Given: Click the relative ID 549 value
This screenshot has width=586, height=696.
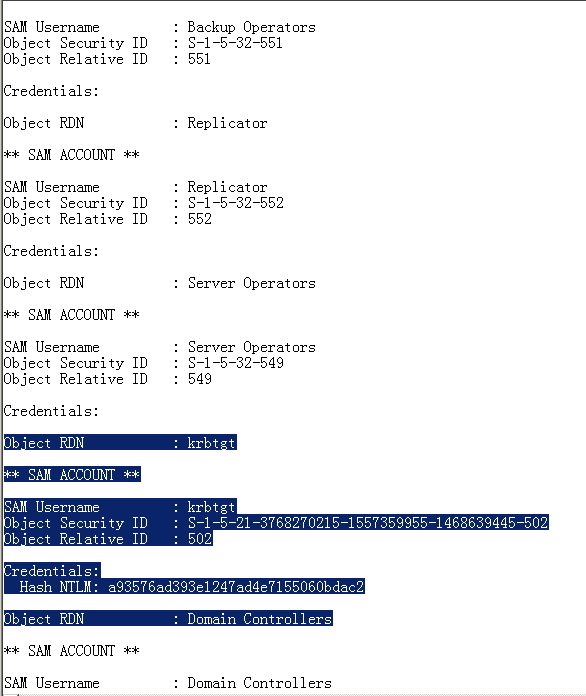Looking at the screenshot, I should [200, 379].
